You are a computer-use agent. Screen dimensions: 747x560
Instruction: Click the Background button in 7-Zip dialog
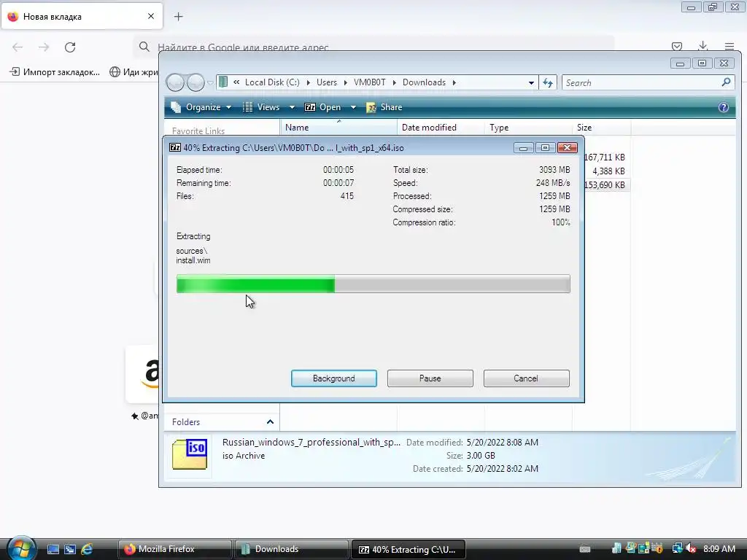(333, 378)
